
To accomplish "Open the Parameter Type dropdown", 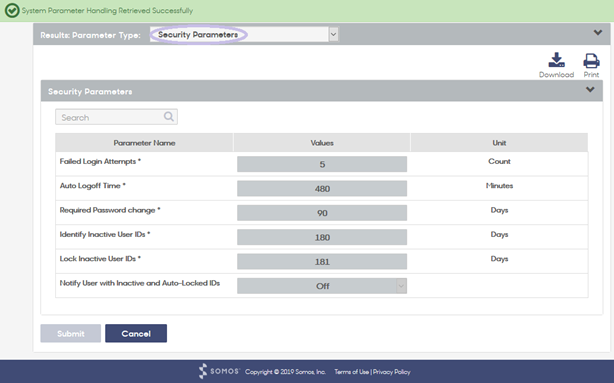I will pos(244,34).
